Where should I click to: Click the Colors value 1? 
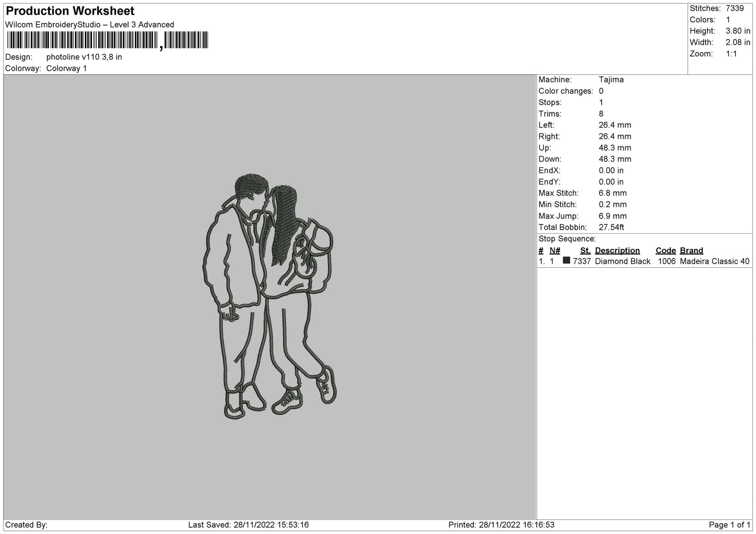728,20
